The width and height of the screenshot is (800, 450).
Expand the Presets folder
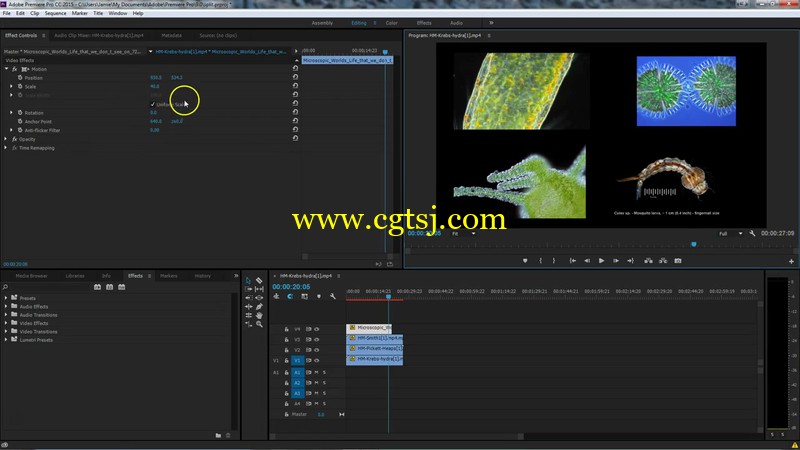pyautogui.click(x=6, y=297)
